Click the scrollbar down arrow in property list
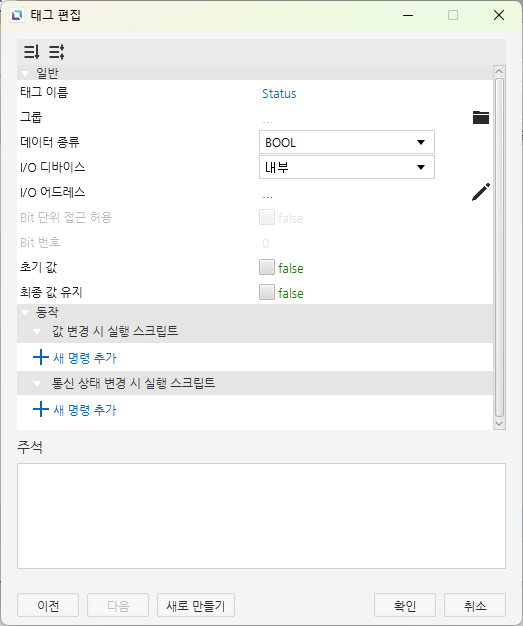Screen dimensions: 523x626 pyautogui.click(x=499, y=424)
